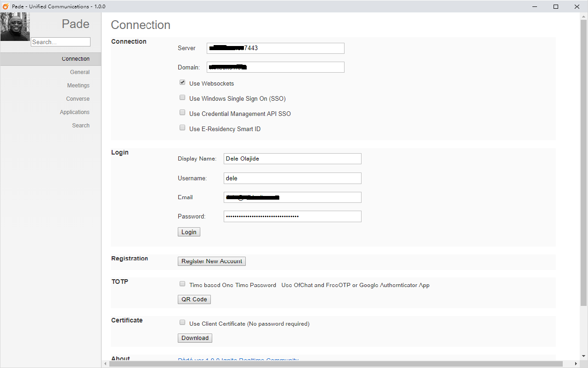This screenshot has width=588, height=368.
Task: Switch to the Converse section
Action: pos(78,98)
